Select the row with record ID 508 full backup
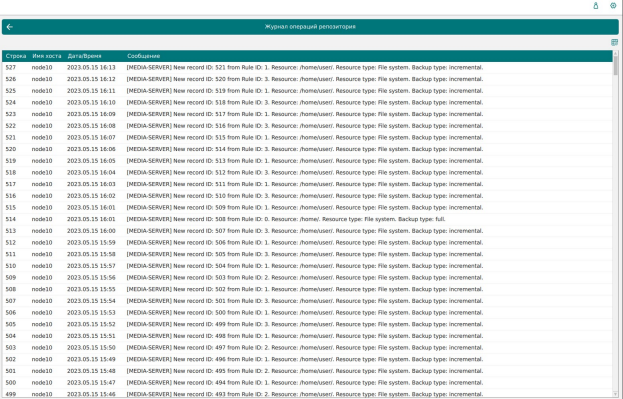The width and height of the screenshot is (623, 399). (307, 219)
